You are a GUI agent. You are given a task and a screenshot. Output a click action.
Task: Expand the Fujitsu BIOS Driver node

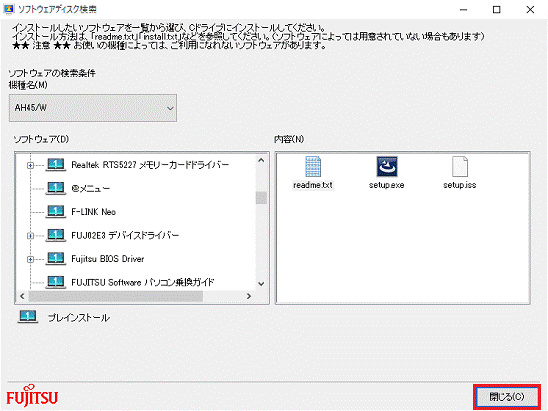pyautogui.click(x=30, y=259)
